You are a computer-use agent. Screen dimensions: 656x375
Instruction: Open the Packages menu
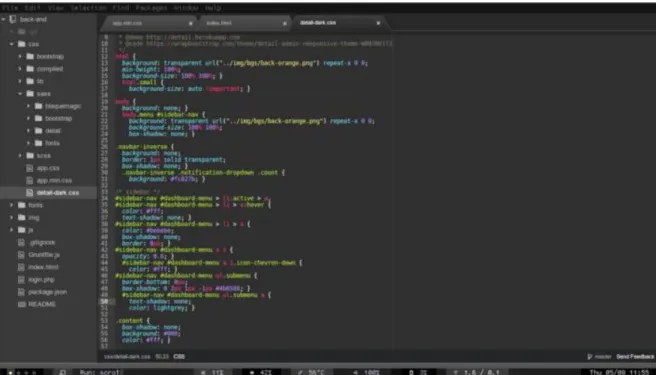coord(151,8)
